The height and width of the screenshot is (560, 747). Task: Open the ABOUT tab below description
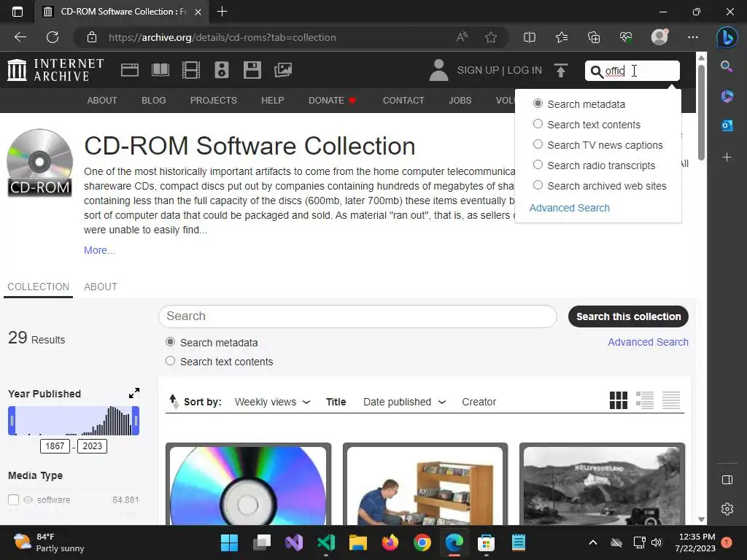coord(101,286)
